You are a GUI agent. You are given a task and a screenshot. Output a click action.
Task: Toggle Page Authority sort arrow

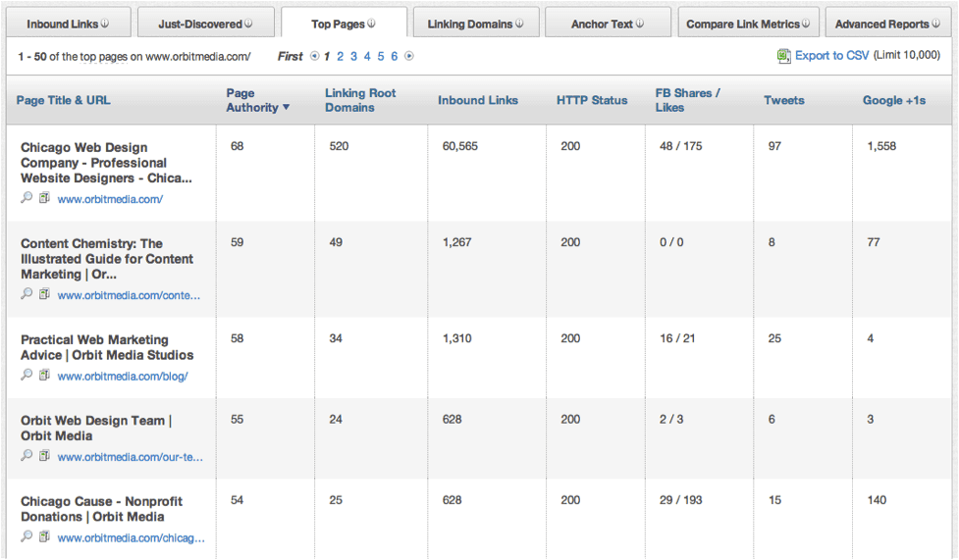pyautogui.click(x=287, y=108)
